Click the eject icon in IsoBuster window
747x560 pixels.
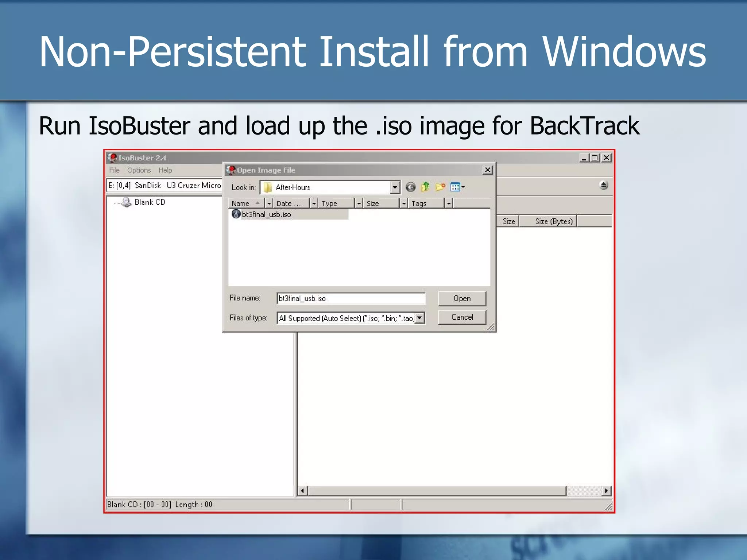point(604,185)
